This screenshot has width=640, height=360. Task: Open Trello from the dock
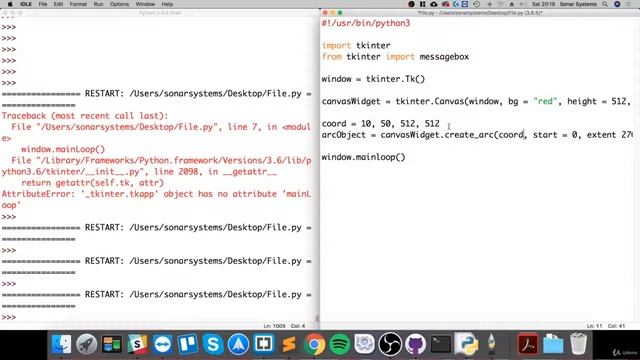pyautogui.click(x=188, y=344)
